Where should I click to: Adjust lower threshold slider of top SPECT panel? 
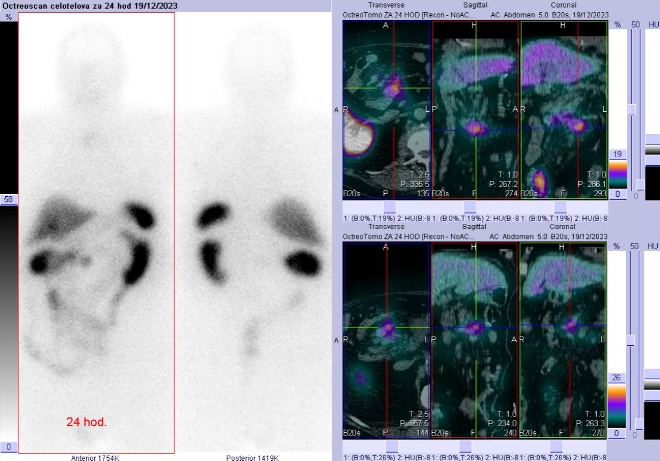click(640, 185)
